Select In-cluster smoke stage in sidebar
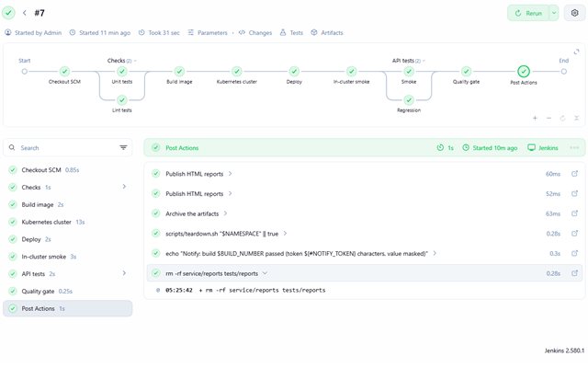This screenshot has height=368, width=588. [67, 257]
